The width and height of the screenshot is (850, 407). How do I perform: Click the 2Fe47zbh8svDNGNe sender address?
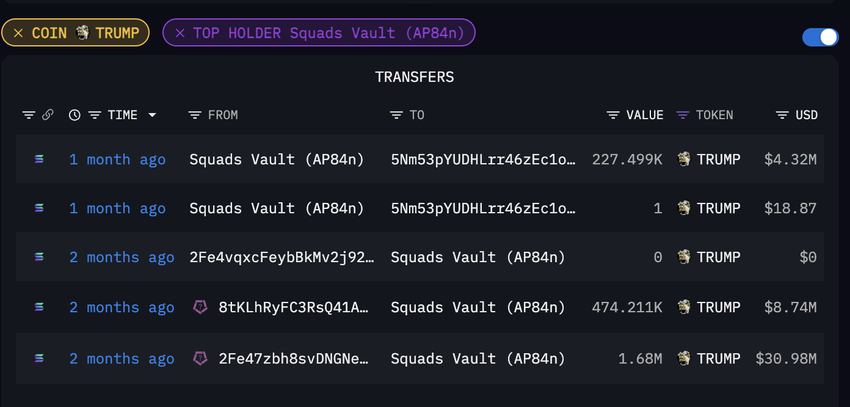coord(294,358)
